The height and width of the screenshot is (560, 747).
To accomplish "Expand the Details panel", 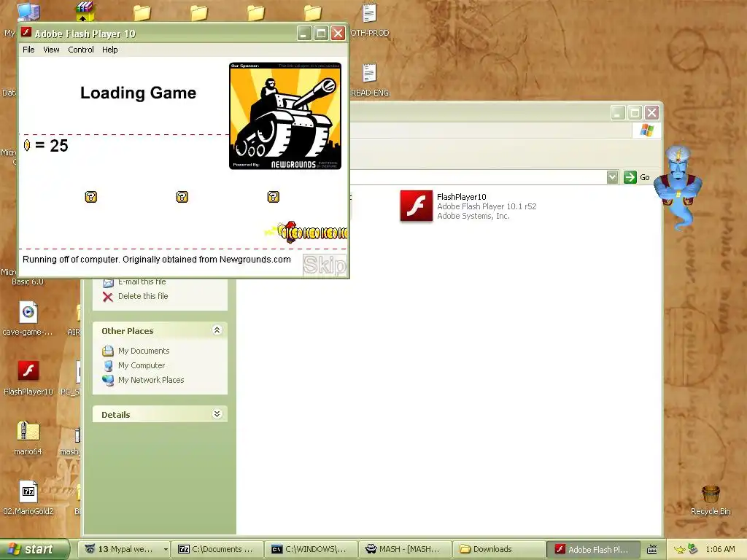I will tap(217, 414).
